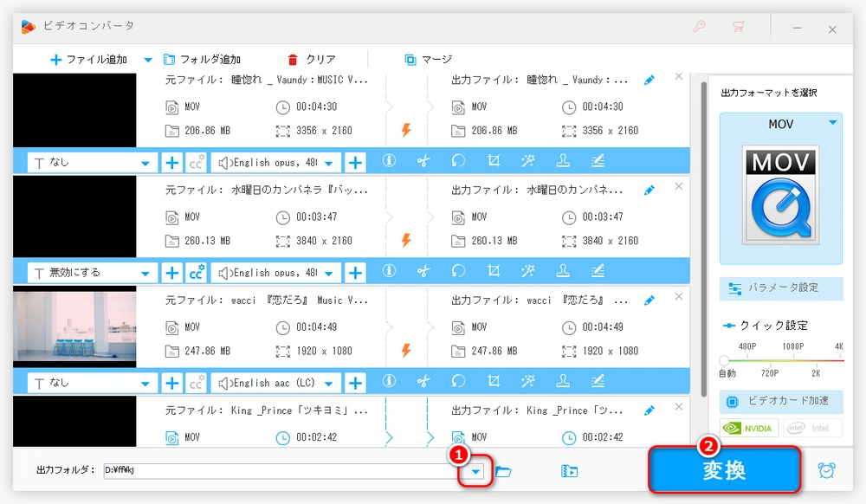Open effects wand for Vaundy video
Viewport: 866px width, 504px height.
528,161
